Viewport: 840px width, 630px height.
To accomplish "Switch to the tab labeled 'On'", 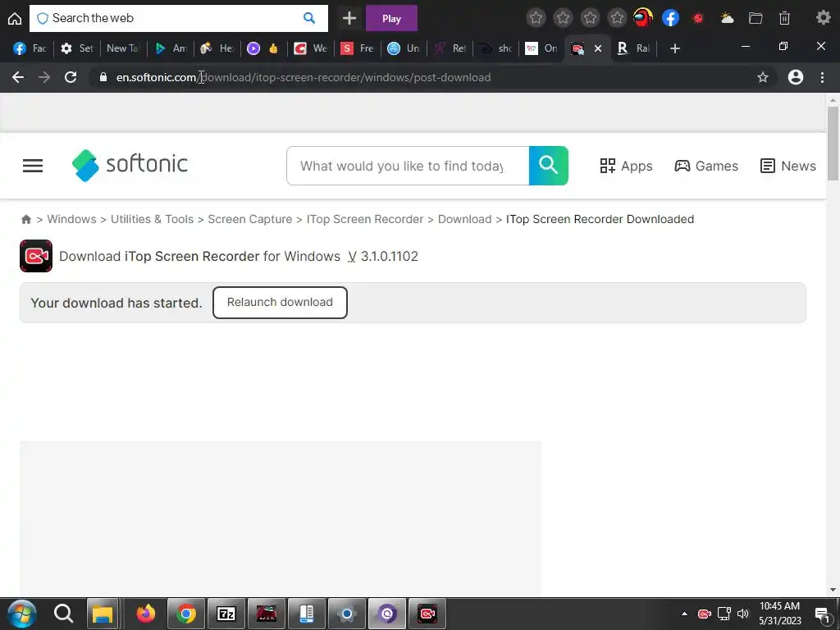I will (x=541, y=48).
